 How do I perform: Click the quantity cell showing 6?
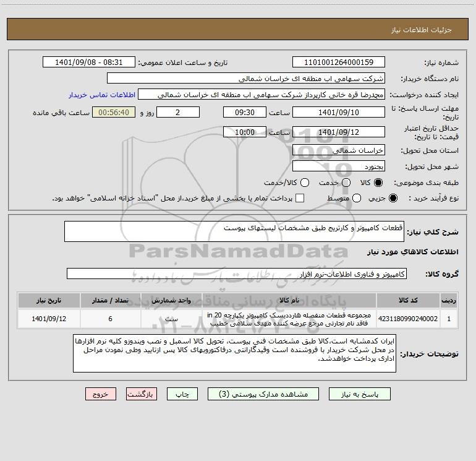pos(110,319)
